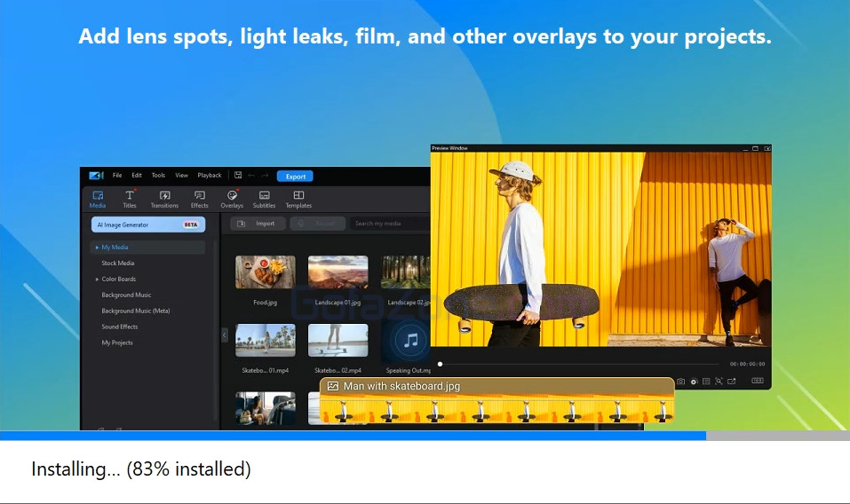Image resolution: width=850 pixels, height=504 pixels.
Task: Select the Effects room icon
Action: [x=200, y=199]
